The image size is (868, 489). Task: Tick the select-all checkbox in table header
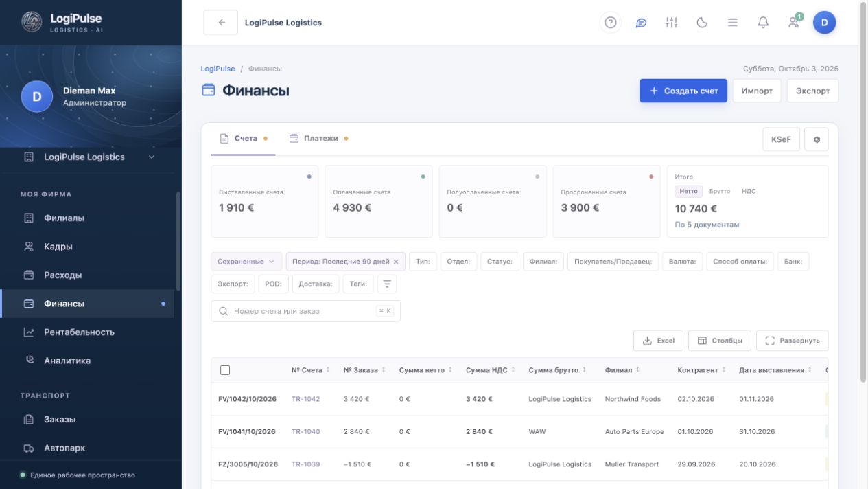coord(225,370)
